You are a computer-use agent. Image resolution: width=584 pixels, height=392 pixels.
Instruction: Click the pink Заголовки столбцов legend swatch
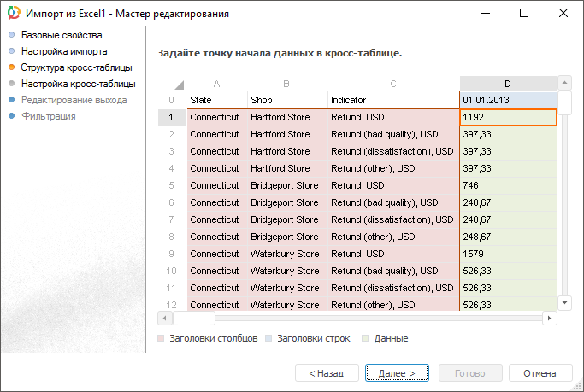(162, 338)
